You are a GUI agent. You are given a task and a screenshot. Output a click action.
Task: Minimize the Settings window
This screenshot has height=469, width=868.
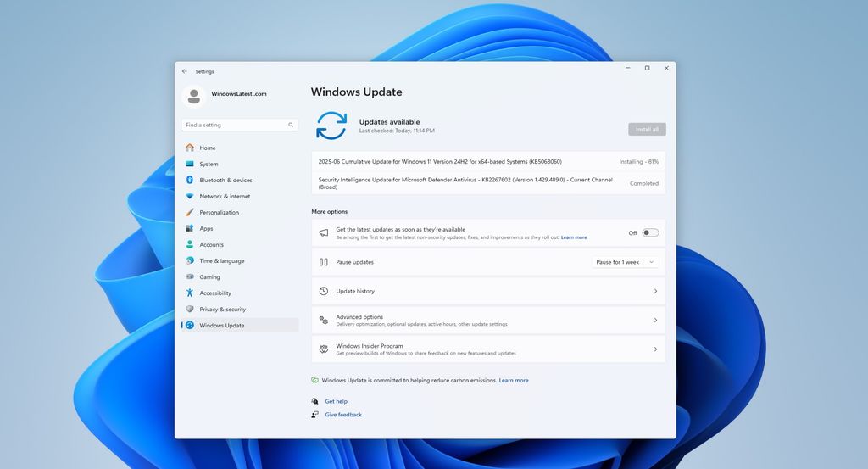(x=628, y=68)
